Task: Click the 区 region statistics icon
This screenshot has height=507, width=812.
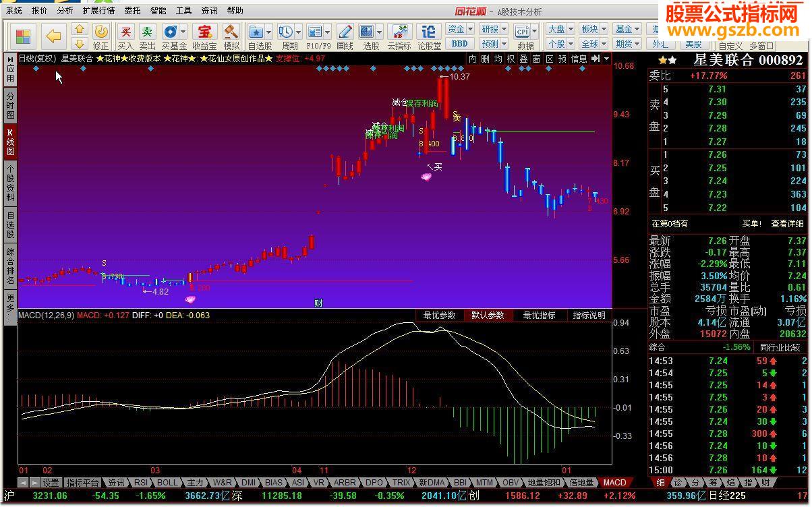Action: coord(549,59)
